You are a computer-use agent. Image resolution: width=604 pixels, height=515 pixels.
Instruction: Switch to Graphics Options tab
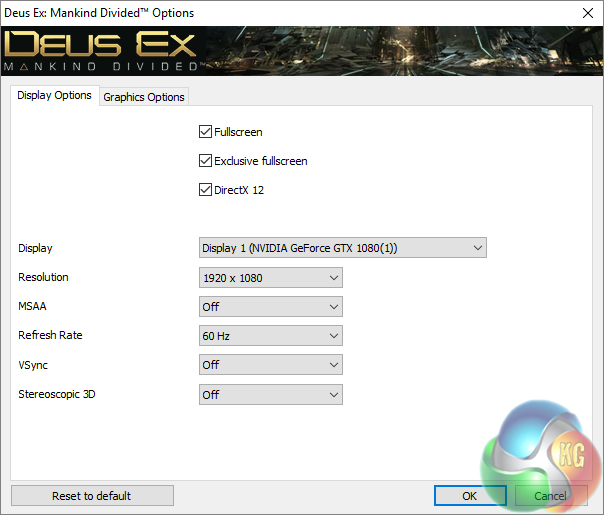click(144, 97)
